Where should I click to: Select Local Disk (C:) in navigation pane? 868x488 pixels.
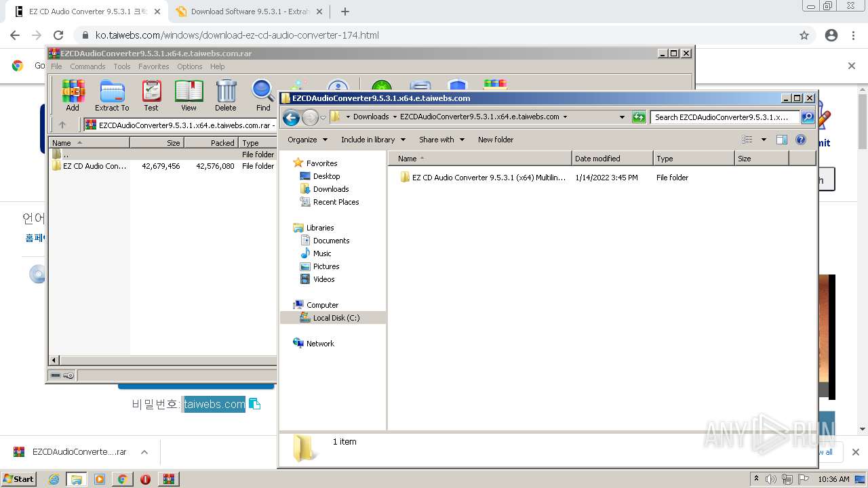[333, 318]
